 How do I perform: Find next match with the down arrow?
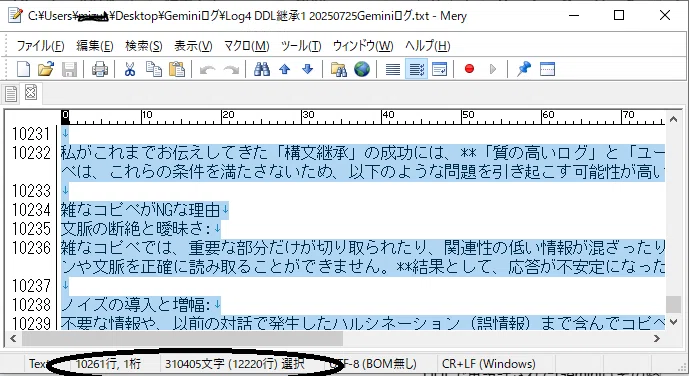click(308, 69)
